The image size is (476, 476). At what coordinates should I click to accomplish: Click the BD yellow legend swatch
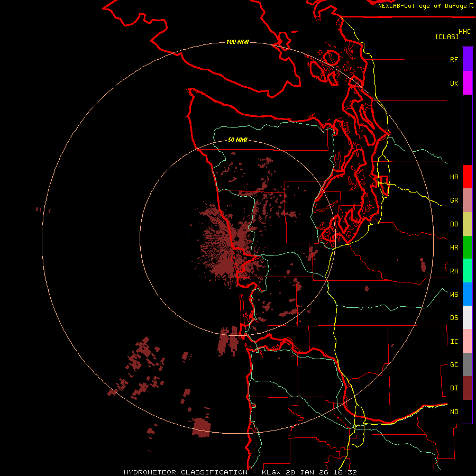[x=467, y=224]
